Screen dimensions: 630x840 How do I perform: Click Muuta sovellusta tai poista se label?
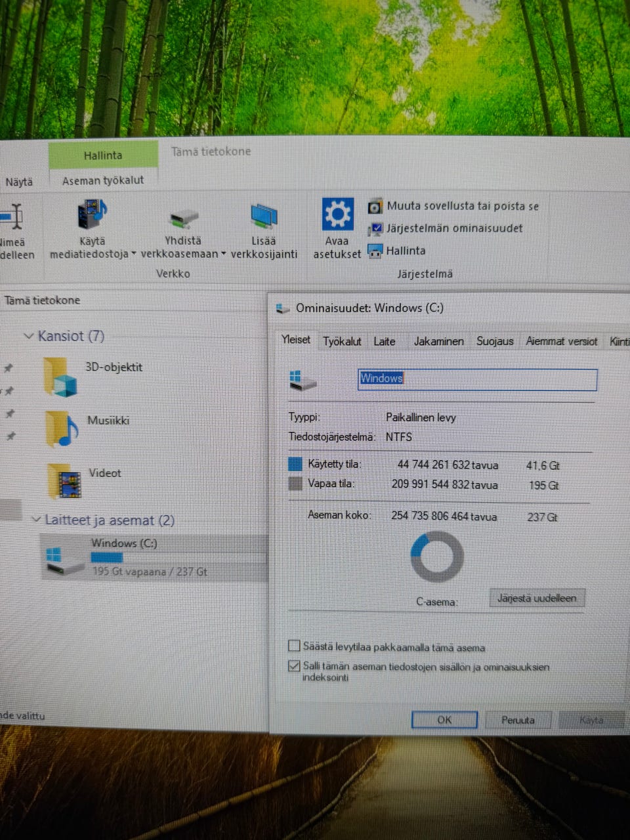pos(463,206)
